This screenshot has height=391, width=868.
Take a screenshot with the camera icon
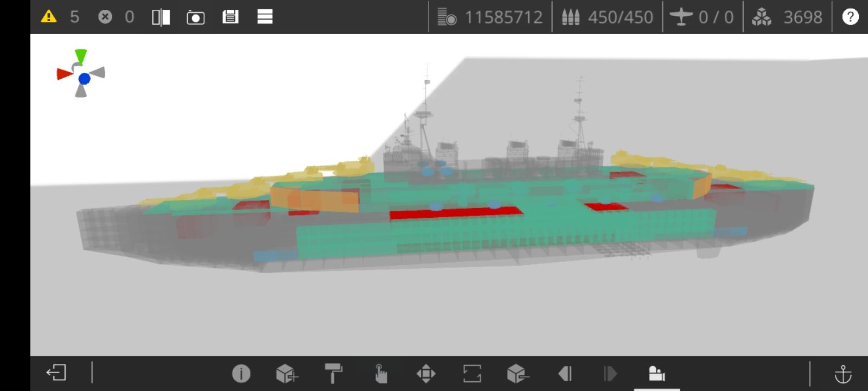coord(195,17)
